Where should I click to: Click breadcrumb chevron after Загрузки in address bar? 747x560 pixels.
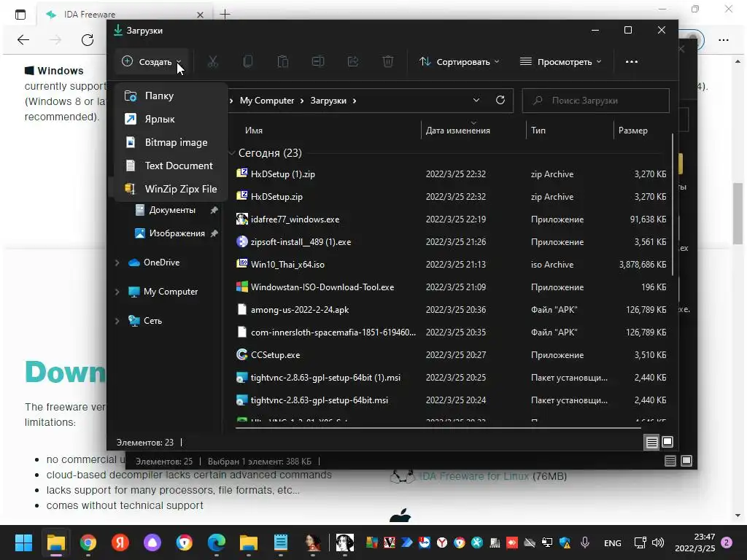(x=355, y=101)
